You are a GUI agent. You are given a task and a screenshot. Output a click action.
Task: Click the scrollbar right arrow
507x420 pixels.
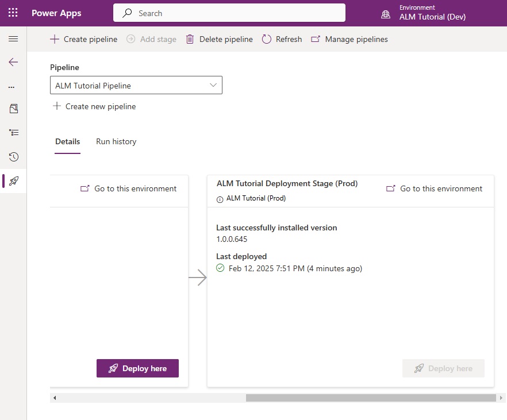click(x=501, y=398)
